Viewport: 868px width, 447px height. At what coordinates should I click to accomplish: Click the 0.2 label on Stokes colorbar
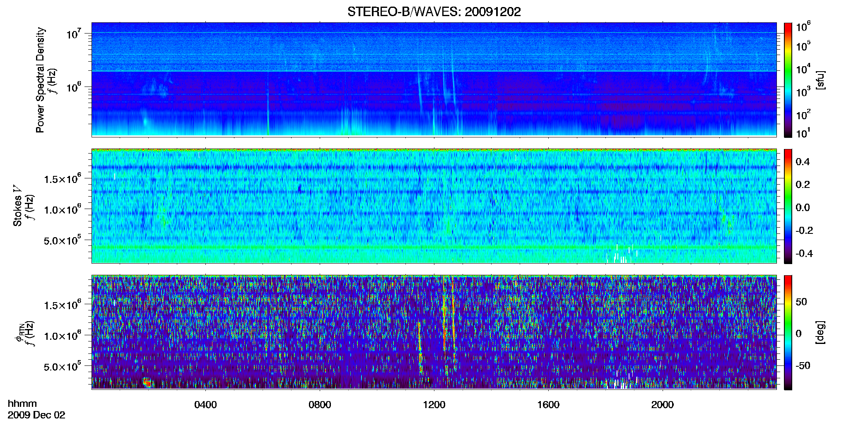tap(803, 185)
